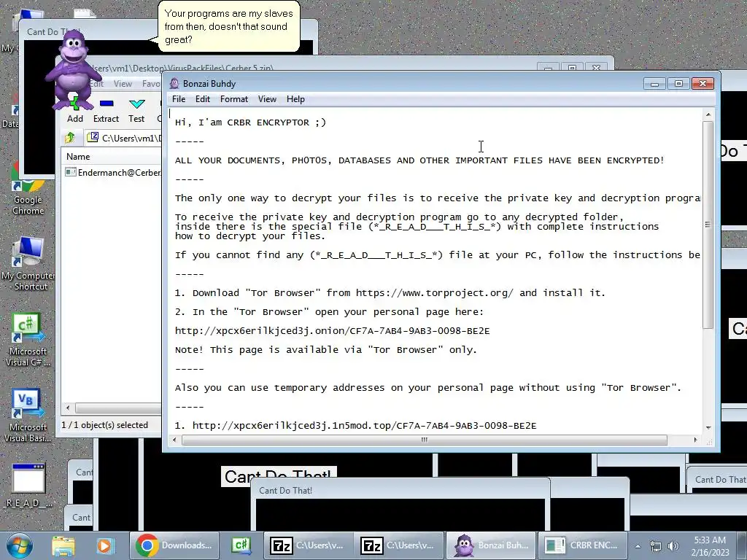Image resolution: width=747 pixels, height=560 pixels.
Task: Click the 'Note! This page is available' line
Action: [x=326, y=350]
